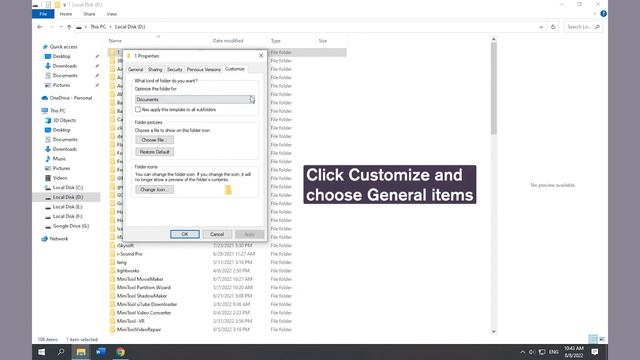640x360 pixels.
Task: Open the Optimize this folder dropdown
Action: click(x=195, y=99)
